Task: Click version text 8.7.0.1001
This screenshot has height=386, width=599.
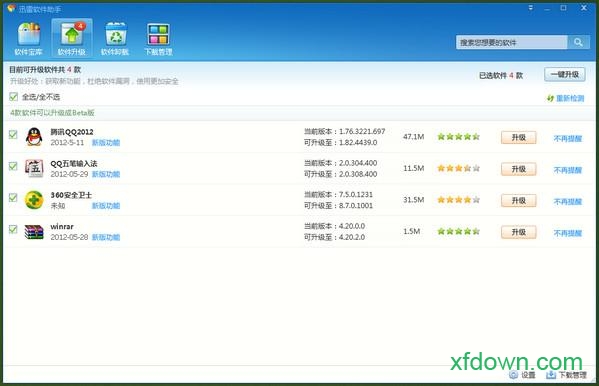Action: coord(356,206)
